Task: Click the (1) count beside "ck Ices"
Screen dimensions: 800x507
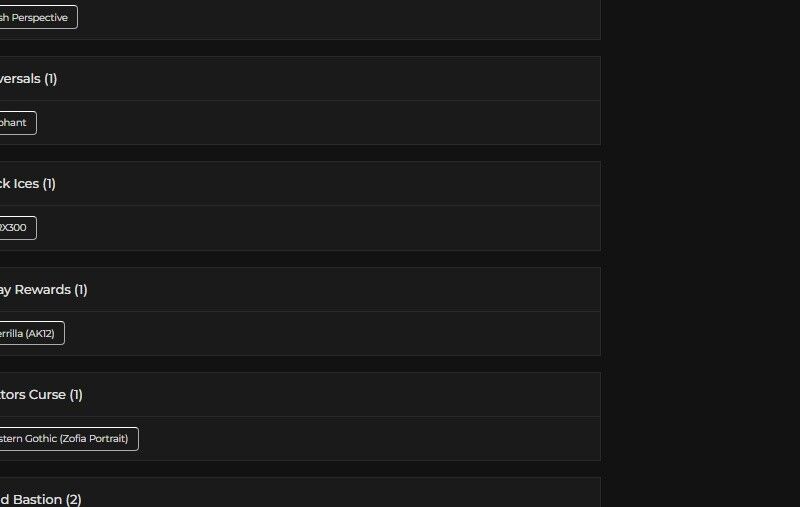Action: (49, 184)
